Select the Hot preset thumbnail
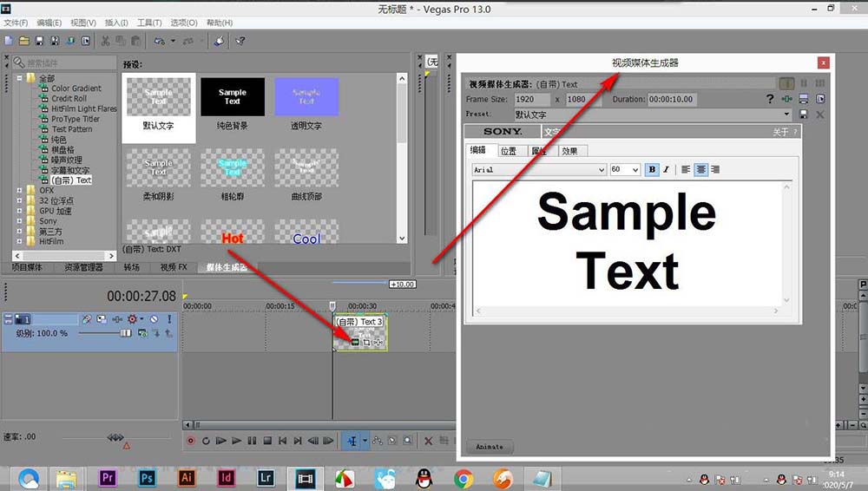 233,232
